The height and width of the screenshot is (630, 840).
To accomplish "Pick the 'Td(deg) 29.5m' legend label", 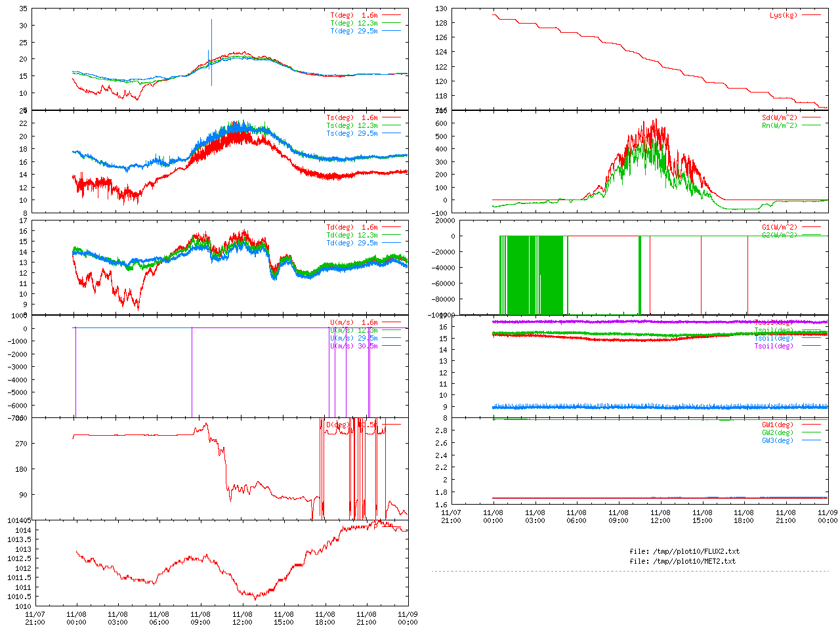I will coord(352,243).
